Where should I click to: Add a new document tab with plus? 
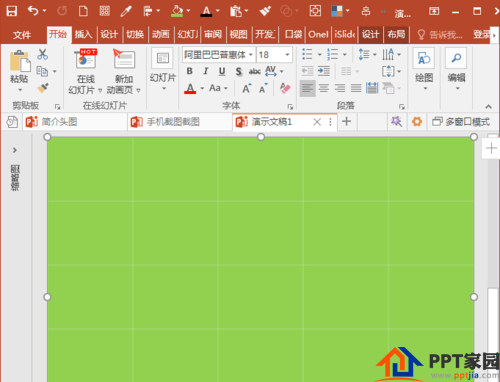[x=347, y=121]
